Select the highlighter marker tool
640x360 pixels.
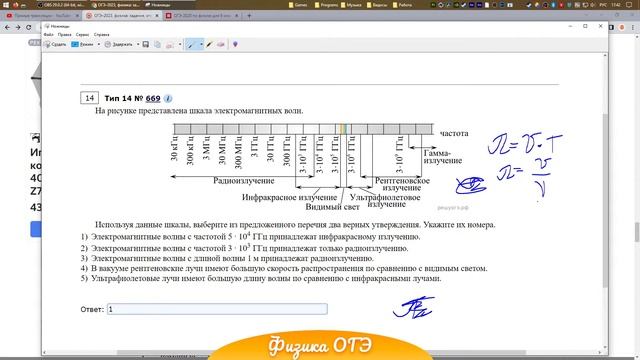(x=209, y=44)
